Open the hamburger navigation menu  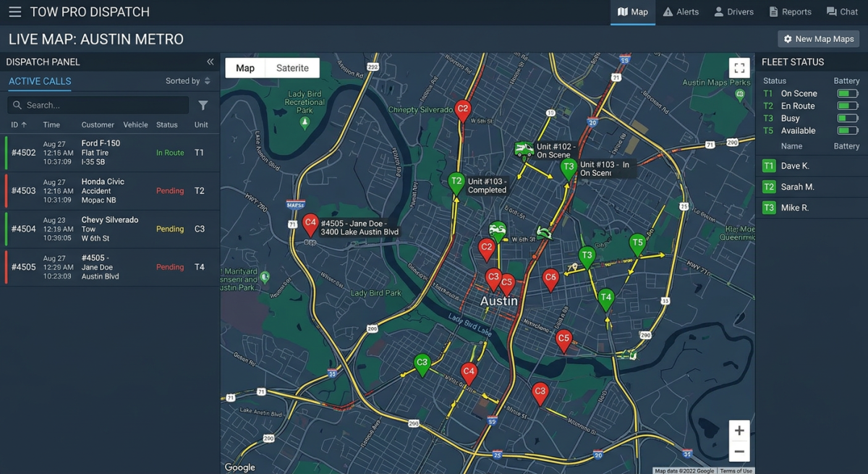[14, 12]
